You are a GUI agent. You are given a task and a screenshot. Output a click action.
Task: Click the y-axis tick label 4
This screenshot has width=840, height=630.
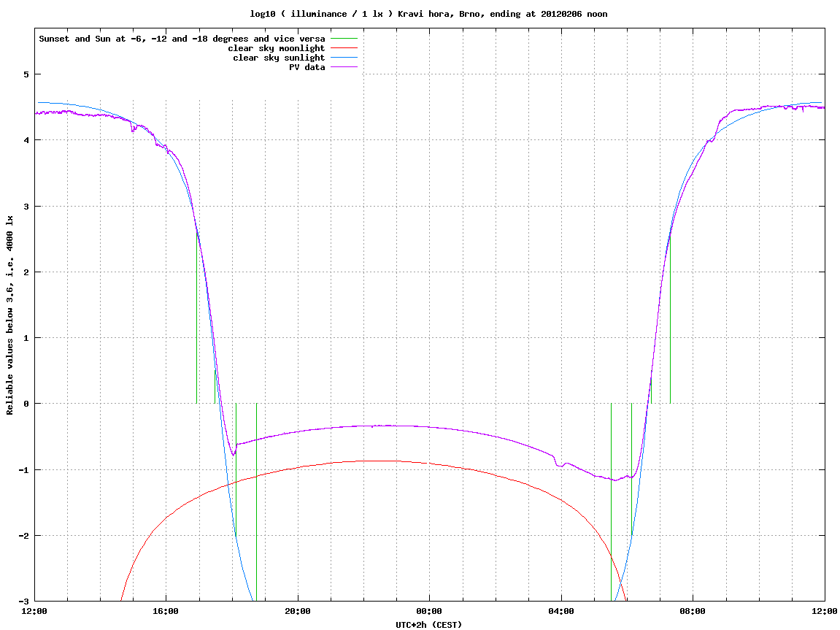[26, 140]
